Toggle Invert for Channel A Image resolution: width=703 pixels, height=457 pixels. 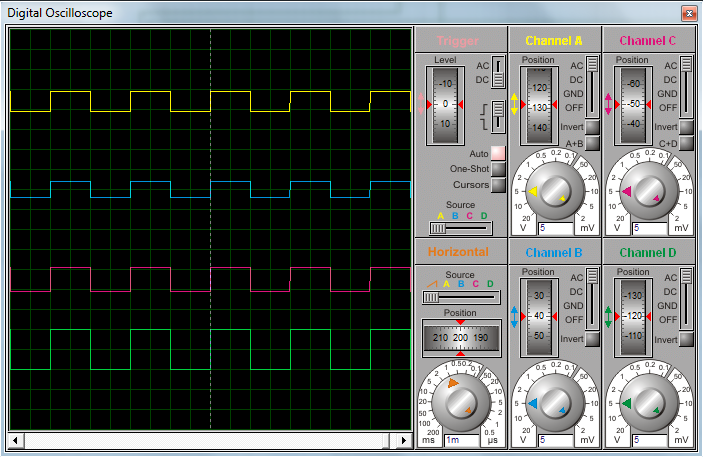click(592, 127)
